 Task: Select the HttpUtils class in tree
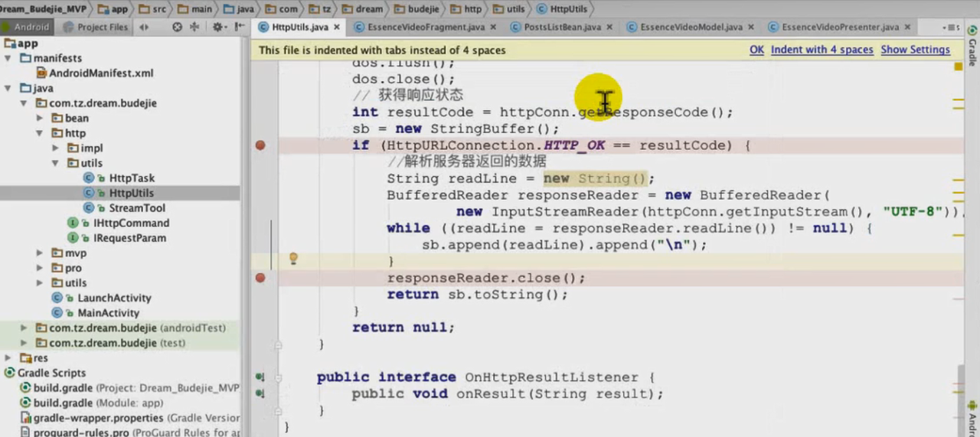tap(131, 193)
